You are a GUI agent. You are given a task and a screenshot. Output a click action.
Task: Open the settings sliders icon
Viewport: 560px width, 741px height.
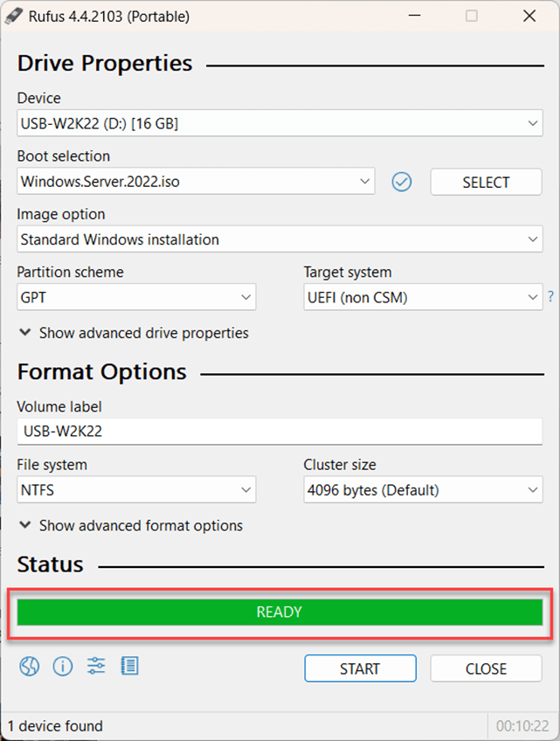click(x=96, y=667)
